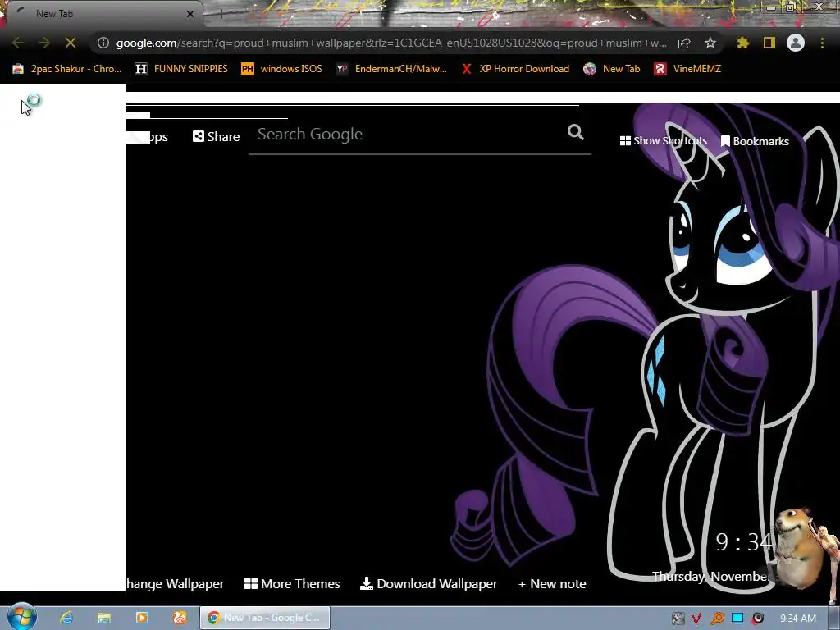
Task: Click the first gray tray icon
Action: coord(678,619)
